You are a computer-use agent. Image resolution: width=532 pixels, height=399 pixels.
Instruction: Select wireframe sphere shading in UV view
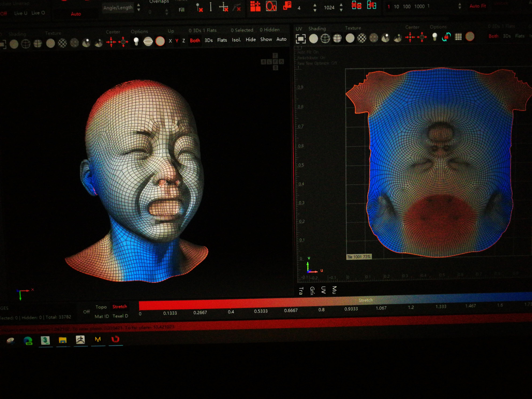(x=325, y=38)
